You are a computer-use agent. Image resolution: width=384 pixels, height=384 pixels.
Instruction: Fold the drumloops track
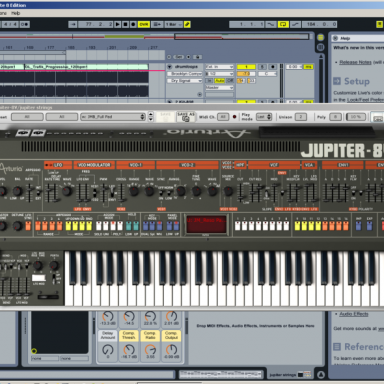(169, 67)
